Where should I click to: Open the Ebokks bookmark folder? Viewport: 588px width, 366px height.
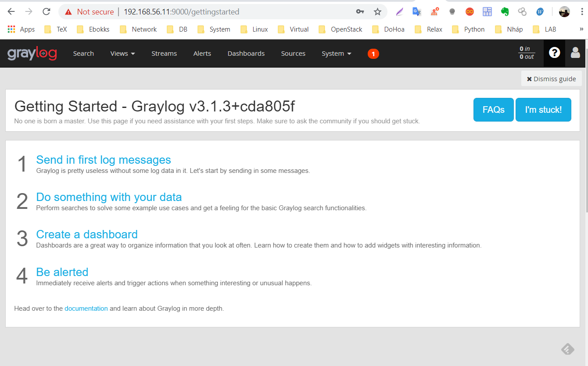click(93, 29)
